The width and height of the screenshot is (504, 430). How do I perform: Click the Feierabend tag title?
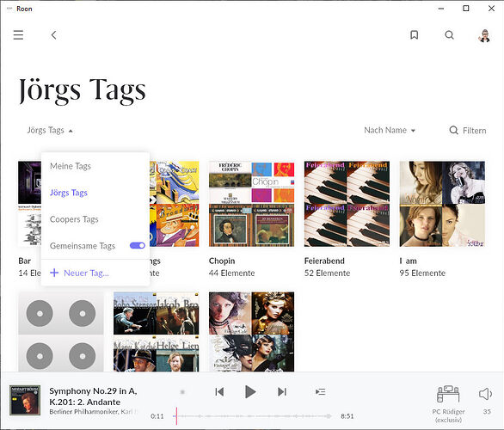(324, 261)
